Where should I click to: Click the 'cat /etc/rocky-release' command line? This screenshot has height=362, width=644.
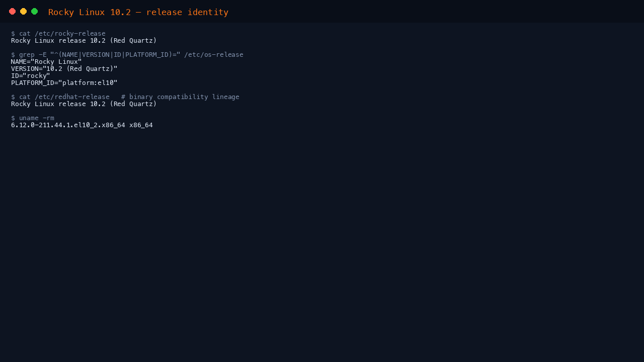point(58,34)
